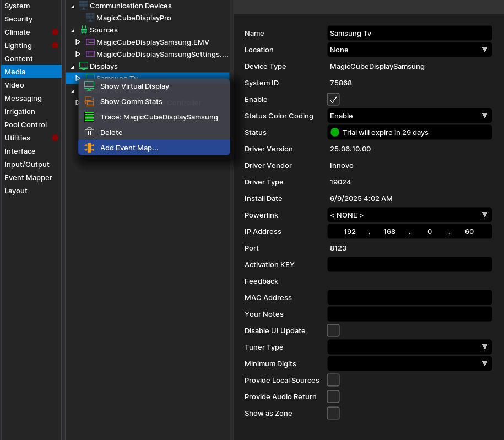This screenshot has height=440, width=504.
Task: Open the Utilities section
Action: (31, 138)
